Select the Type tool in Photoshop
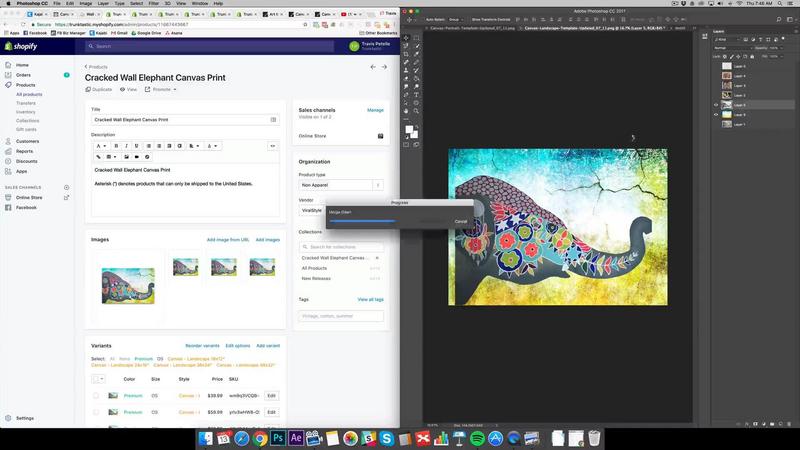800x450 pixels. tap(416, 95)
